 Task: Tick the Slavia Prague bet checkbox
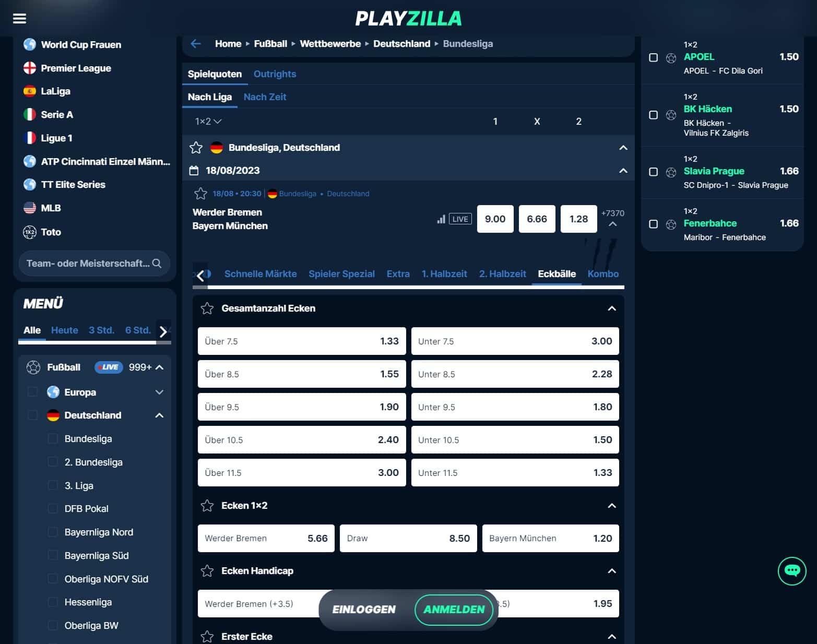[653, 172]
